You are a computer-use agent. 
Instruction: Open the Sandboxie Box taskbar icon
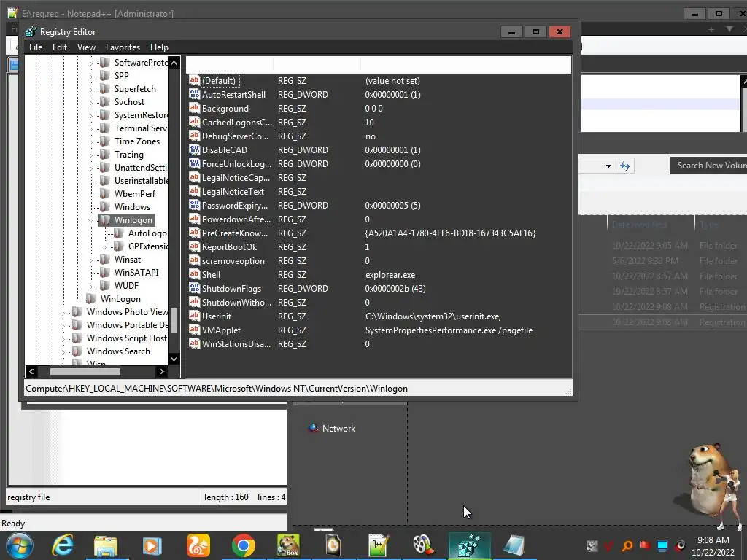click(x=289, y=545)
